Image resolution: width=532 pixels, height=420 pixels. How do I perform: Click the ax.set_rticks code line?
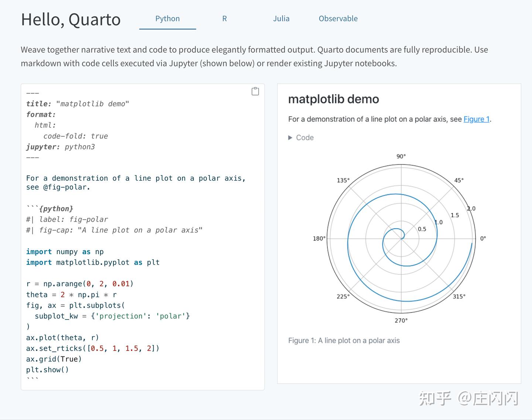pos(92,348)
